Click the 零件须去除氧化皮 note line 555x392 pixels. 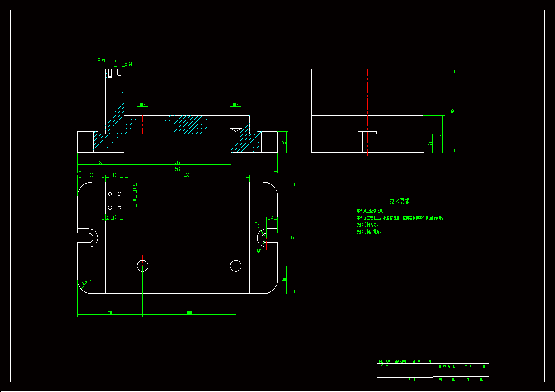pos(371,211)
